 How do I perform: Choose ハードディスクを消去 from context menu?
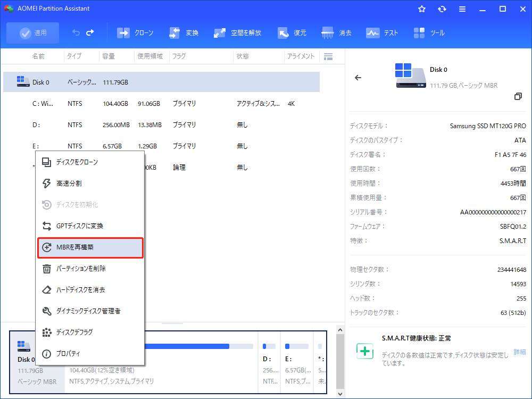pos(90,290)
